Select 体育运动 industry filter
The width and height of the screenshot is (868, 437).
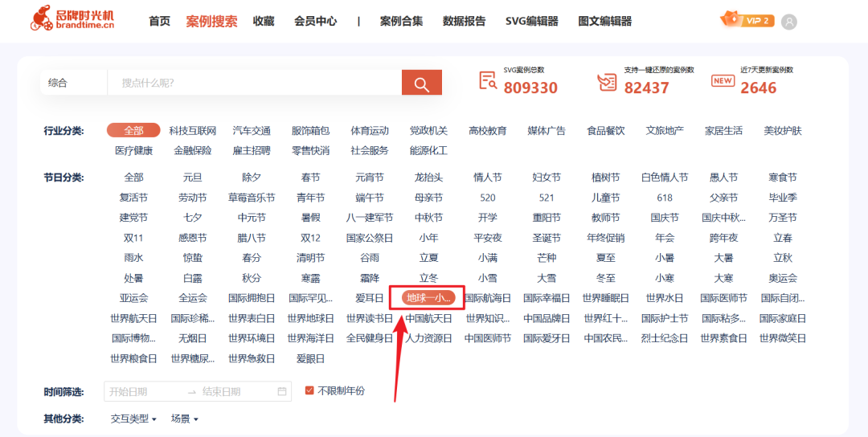370,131
